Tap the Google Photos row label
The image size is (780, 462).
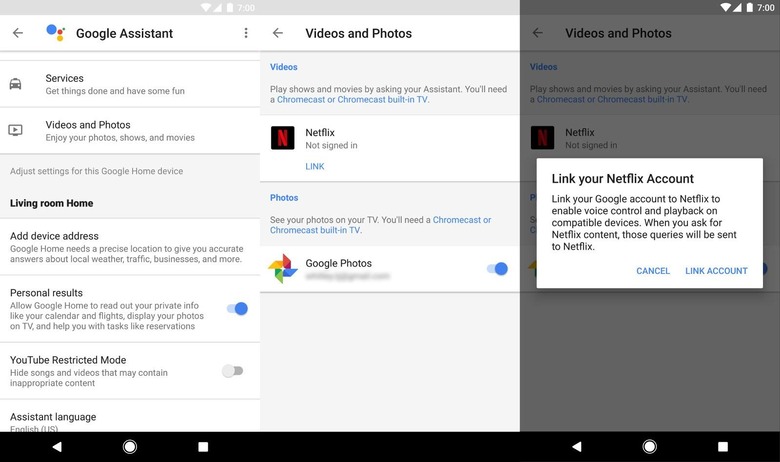pyautogui.click(x=338, y=263)
